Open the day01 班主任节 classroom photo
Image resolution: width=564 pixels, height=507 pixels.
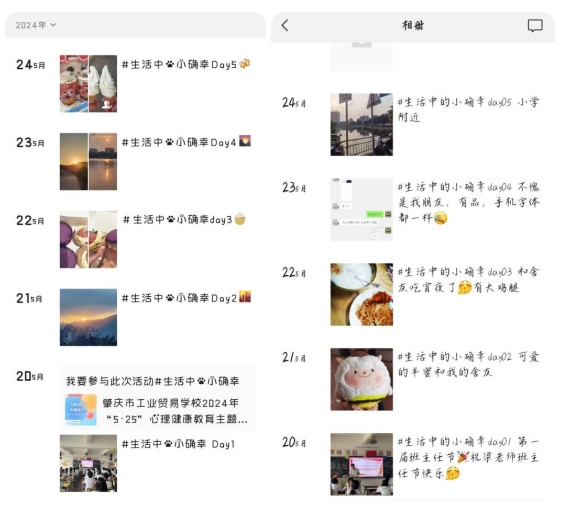pyautogui.click(x=361, y=464)
